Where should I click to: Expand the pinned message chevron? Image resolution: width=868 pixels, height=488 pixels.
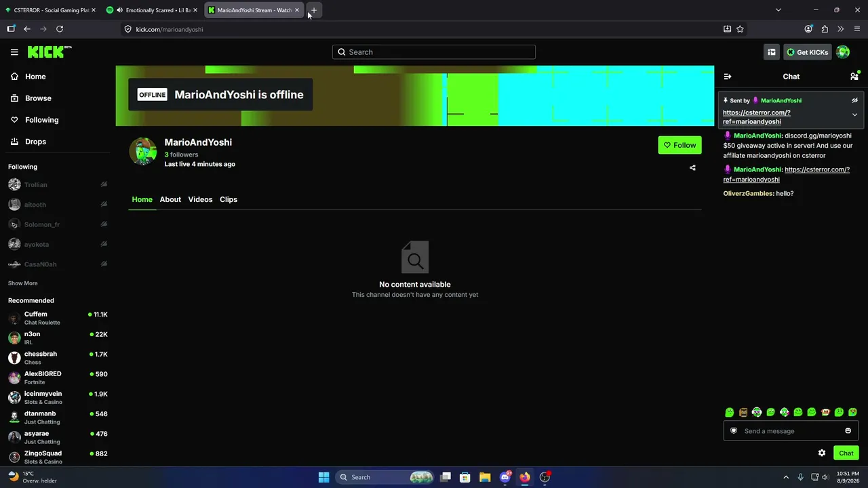point(854,115)
